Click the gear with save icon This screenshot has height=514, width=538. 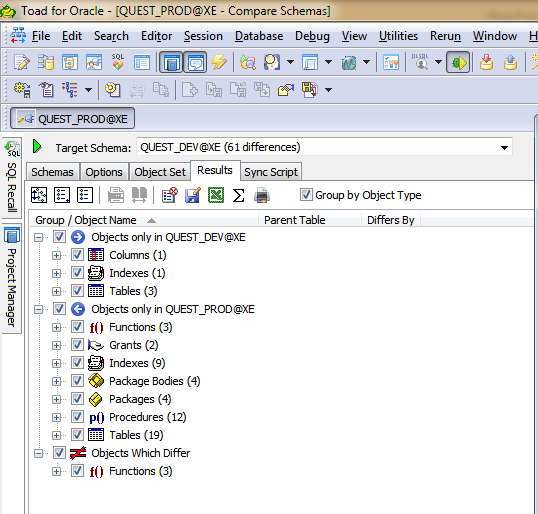(x=22, y=90)
